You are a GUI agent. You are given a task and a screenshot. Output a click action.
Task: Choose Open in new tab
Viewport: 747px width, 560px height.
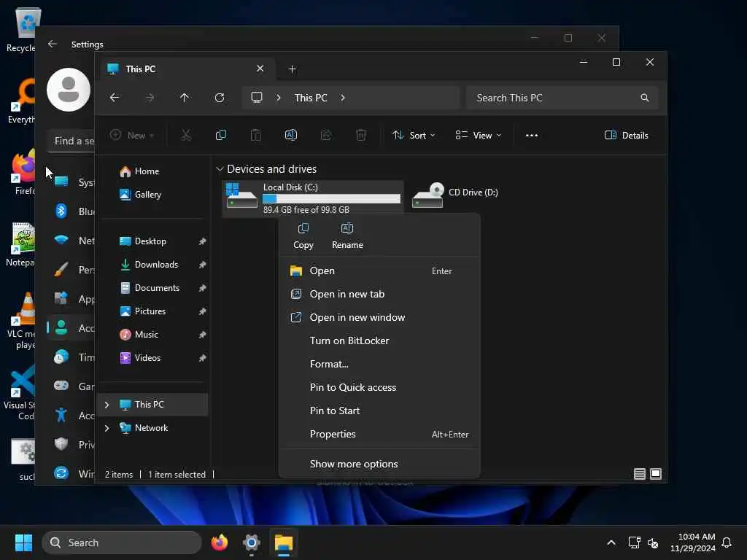coord(379,295)
